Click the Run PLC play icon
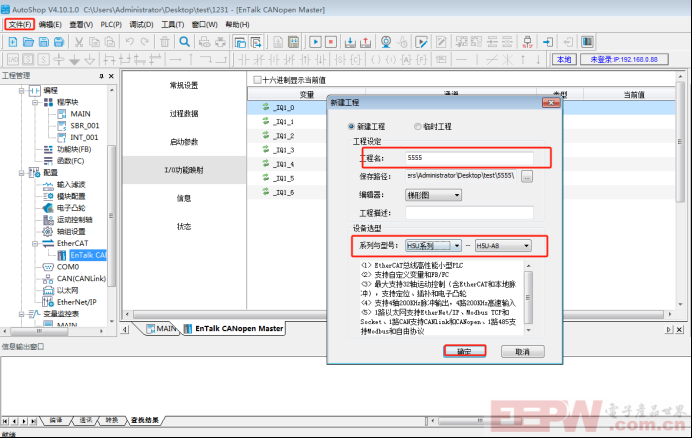Screen dimensions: 692x438 315,42
